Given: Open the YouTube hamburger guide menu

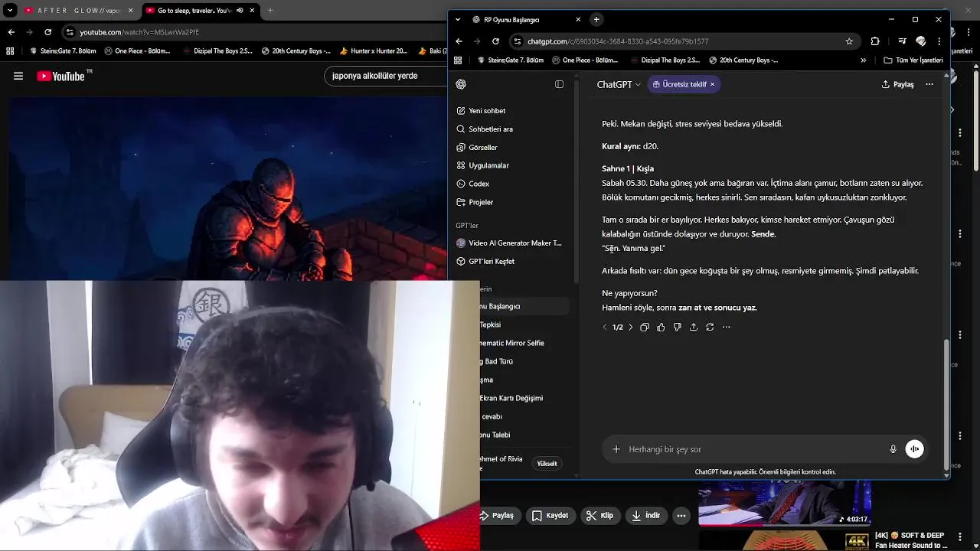Looking at the screenshot, I should click(x=18, y=76).
